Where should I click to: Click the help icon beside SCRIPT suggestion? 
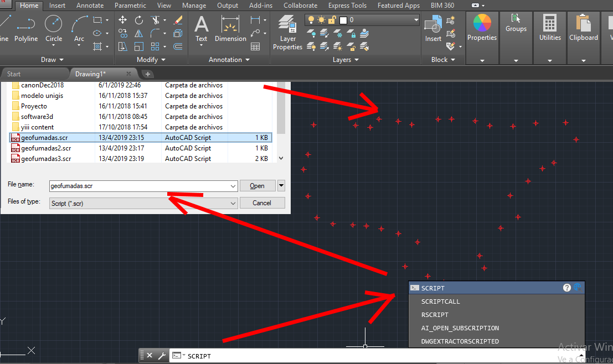567,288
